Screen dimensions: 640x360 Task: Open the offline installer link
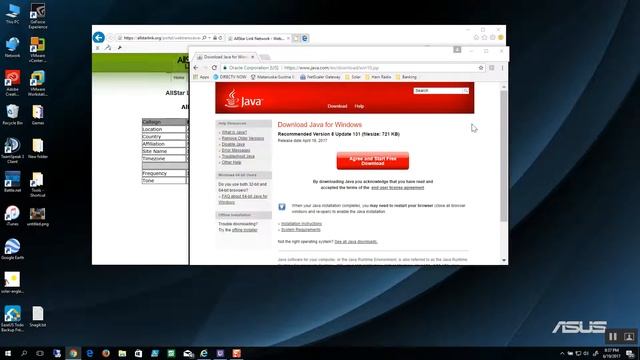244,230
